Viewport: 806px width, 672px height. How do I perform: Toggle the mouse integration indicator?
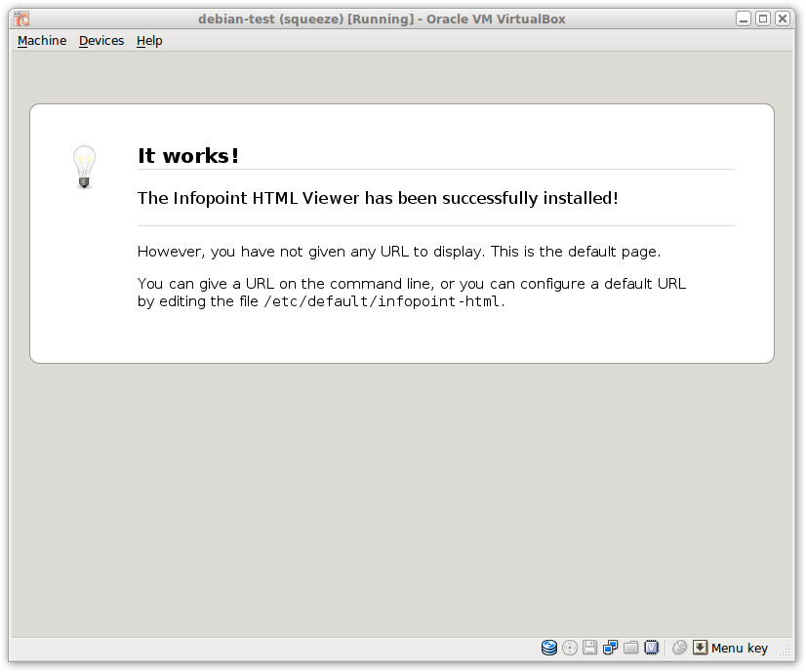(x=680, y=648)
